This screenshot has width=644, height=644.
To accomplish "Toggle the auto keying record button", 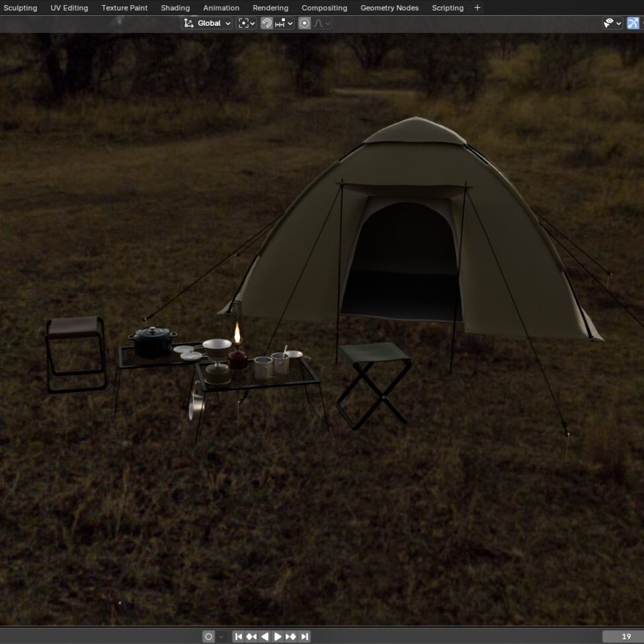I will tap(209, 637).
